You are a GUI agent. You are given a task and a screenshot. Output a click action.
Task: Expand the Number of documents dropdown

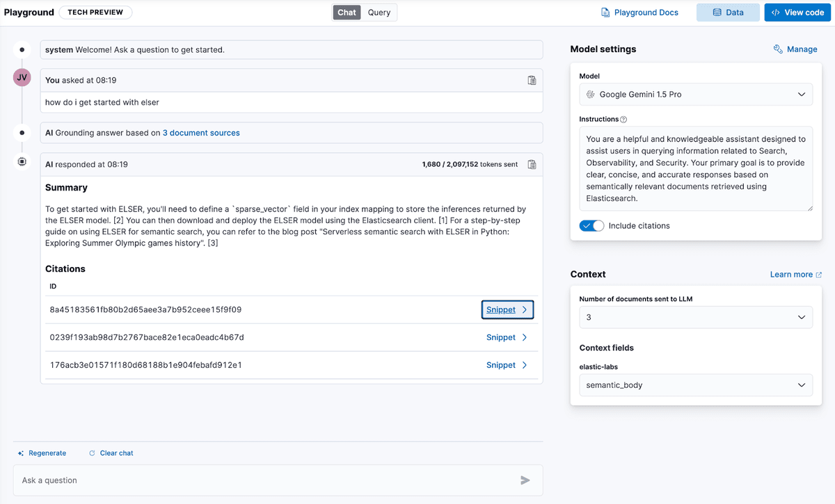click(696, 318)
